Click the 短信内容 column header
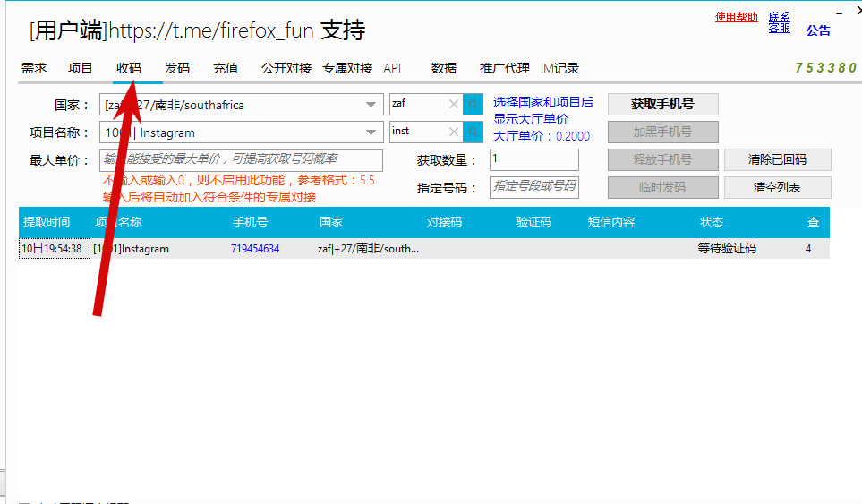The image size is (862, 504). tap(611, 222)
